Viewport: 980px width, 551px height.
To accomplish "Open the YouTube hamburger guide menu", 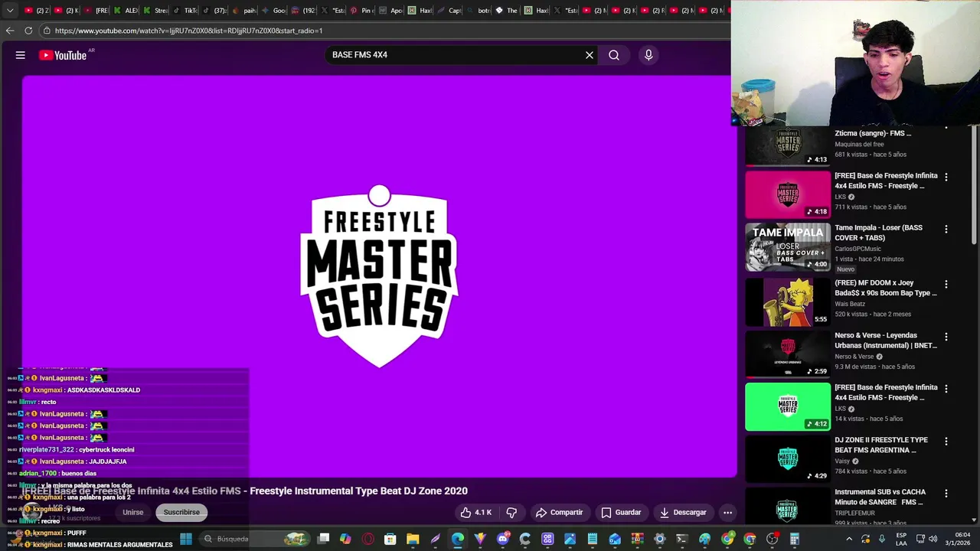I will click(21, 55).
